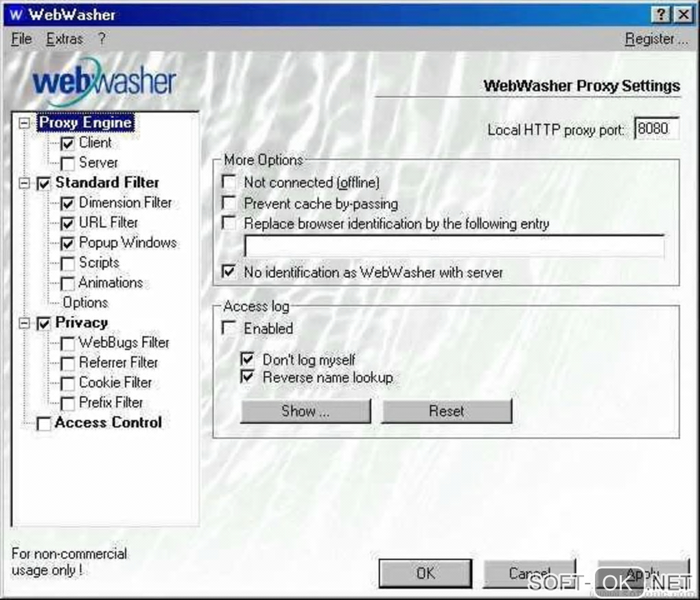Enable the Cookie Filter checkbox

coord(67,384)
